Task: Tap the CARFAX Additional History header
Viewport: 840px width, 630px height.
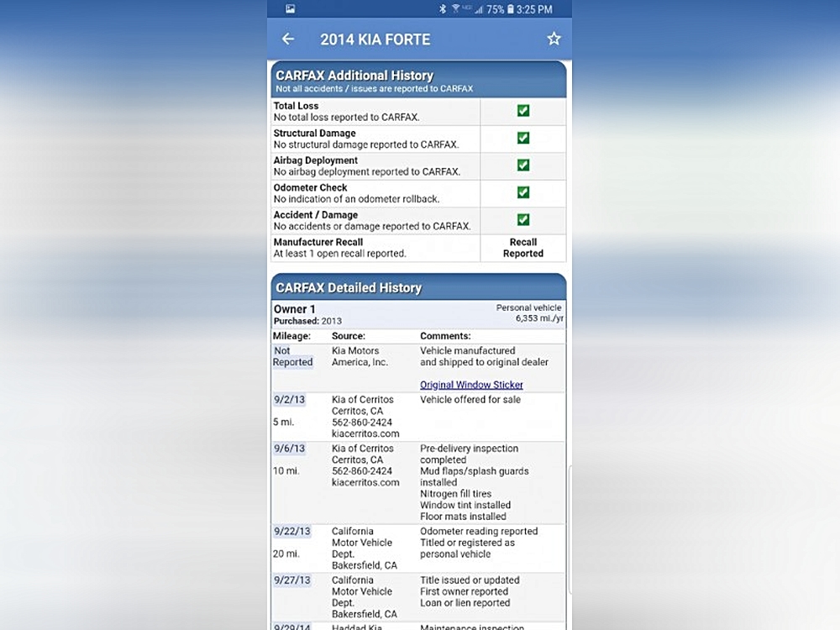Action: [418, 79]
